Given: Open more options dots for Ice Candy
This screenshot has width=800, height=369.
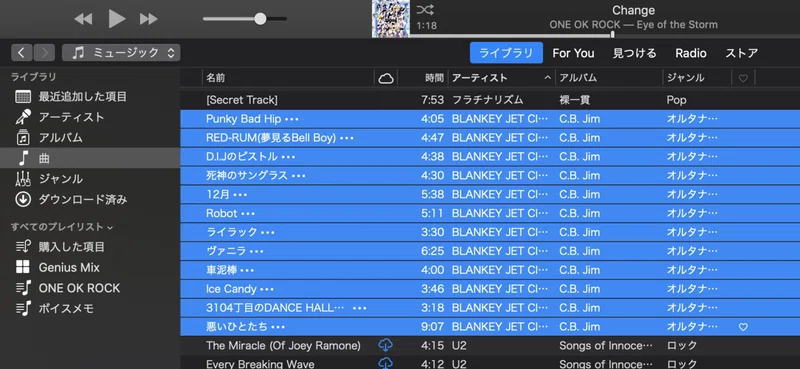Looking at the screenshot, I should (x=267, y=289).
